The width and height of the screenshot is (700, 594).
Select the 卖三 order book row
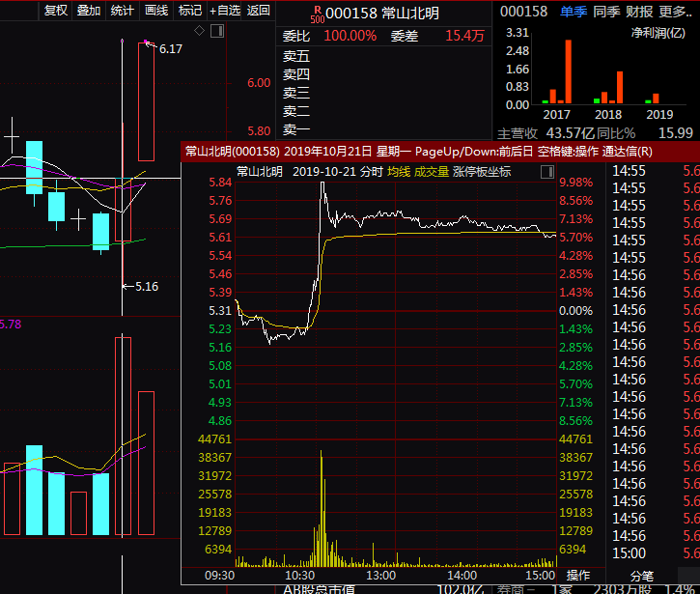(383, 93)
